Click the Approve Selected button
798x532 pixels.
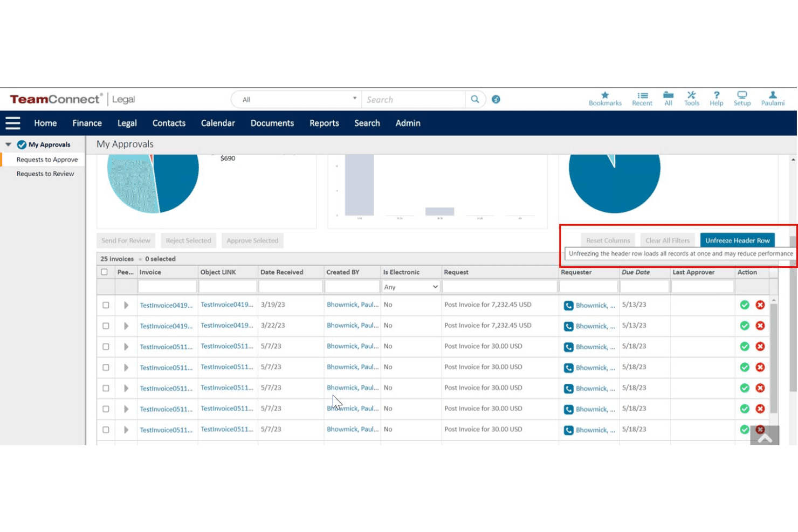252,240
